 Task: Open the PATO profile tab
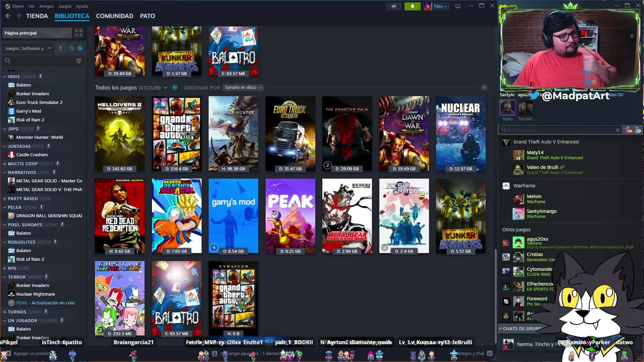click(147, 16)
